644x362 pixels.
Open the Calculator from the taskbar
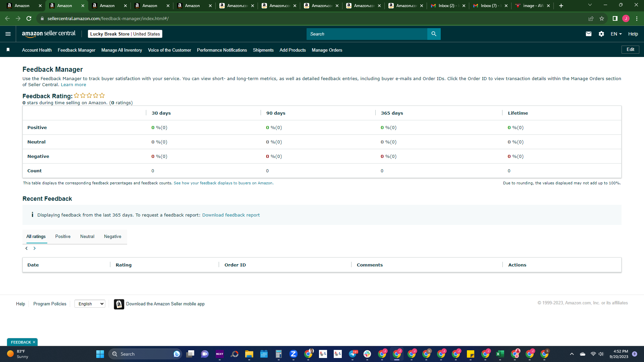[x=278, y=354]
